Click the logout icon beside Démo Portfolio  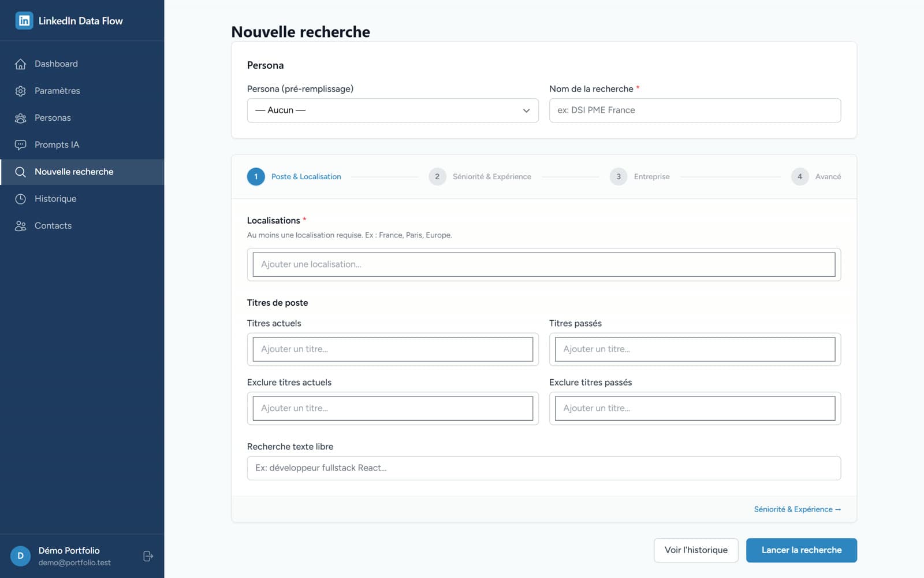(148, 556)
